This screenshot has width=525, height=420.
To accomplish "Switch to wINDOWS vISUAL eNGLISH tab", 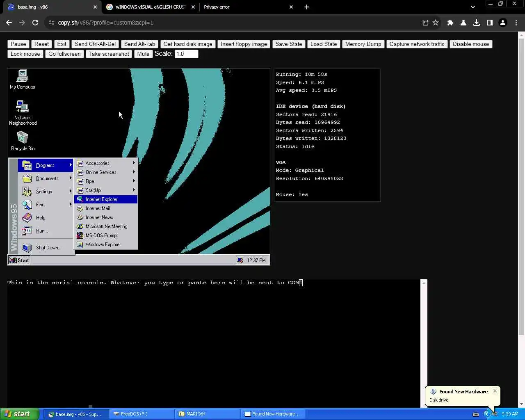I will pyautogui.click(x=150, y=7).
